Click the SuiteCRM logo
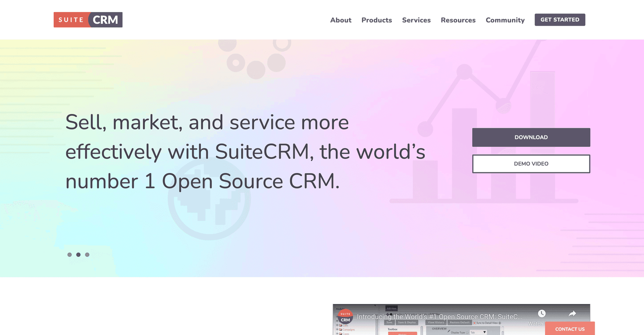Screen dimensions: 644x335 pyautogui.click(x=88, y=20)
